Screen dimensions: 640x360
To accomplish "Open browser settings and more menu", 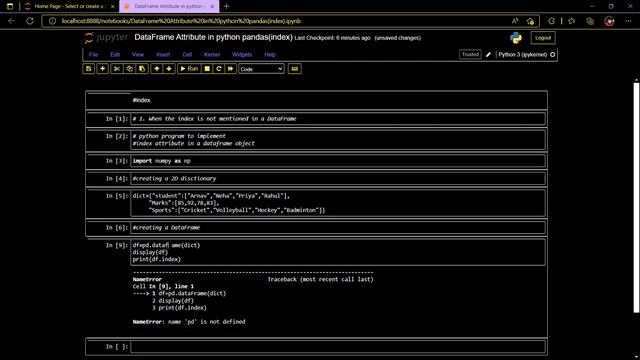I will pyautogui.click(x=628, y=21).
